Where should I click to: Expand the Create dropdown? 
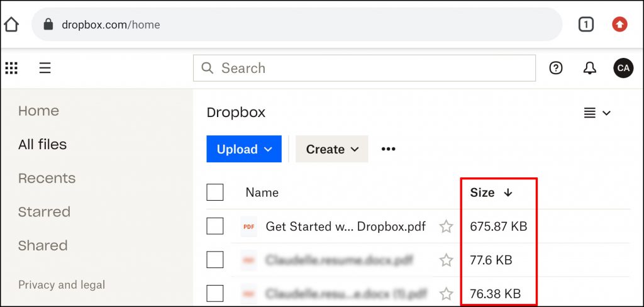coord(332,148)
